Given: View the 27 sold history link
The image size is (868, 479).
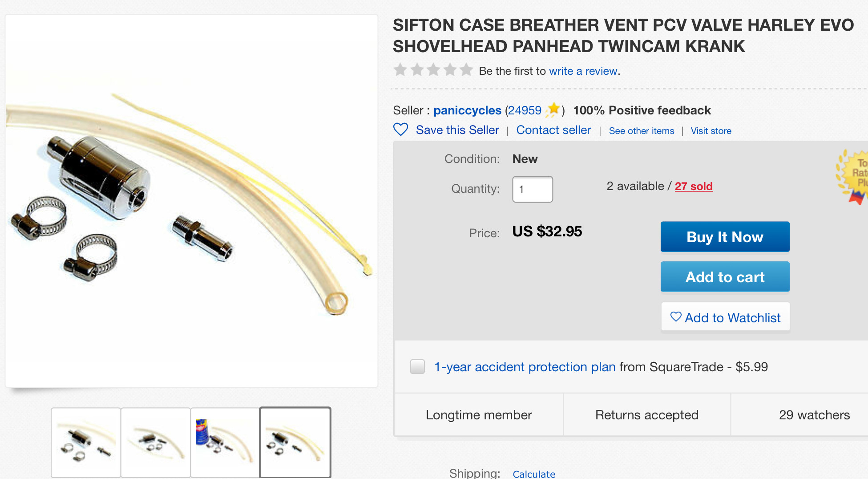Looking at the screenshot, I should point(693,187).
